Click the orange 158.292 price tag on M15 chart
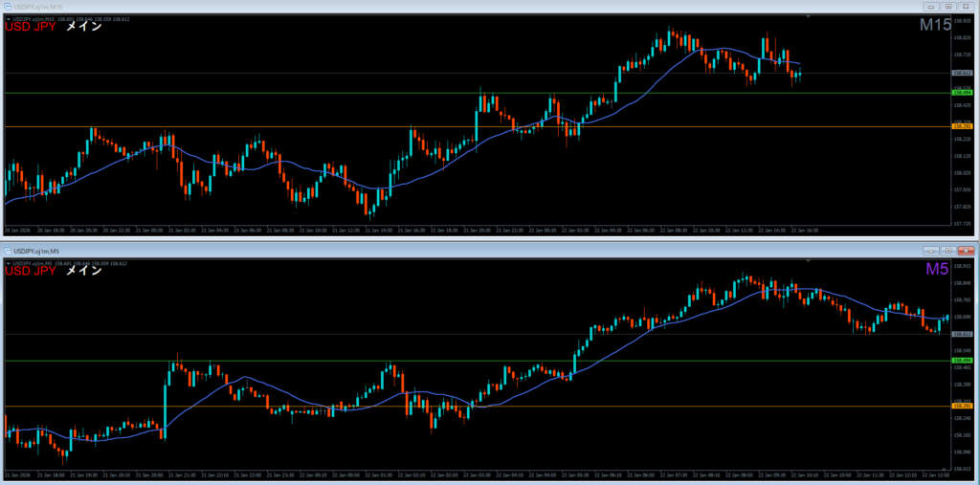The height and width of the screenshot is (485, 980). [961, 126]
